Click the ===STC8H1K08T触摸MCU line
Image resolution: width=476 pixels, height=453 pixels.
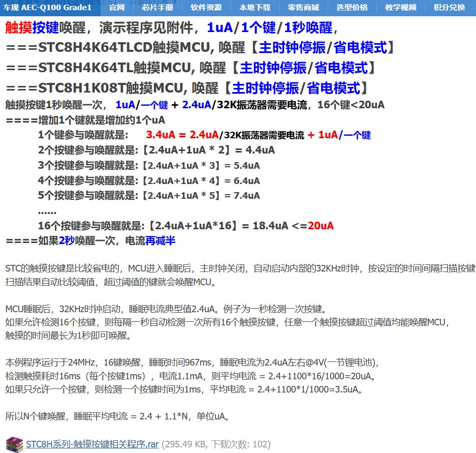[x=187, y=88]
